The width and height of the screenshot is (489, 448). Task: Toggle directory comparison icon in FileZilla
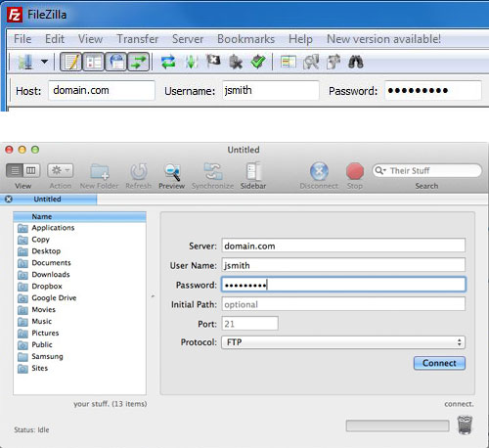pos(311,62)
